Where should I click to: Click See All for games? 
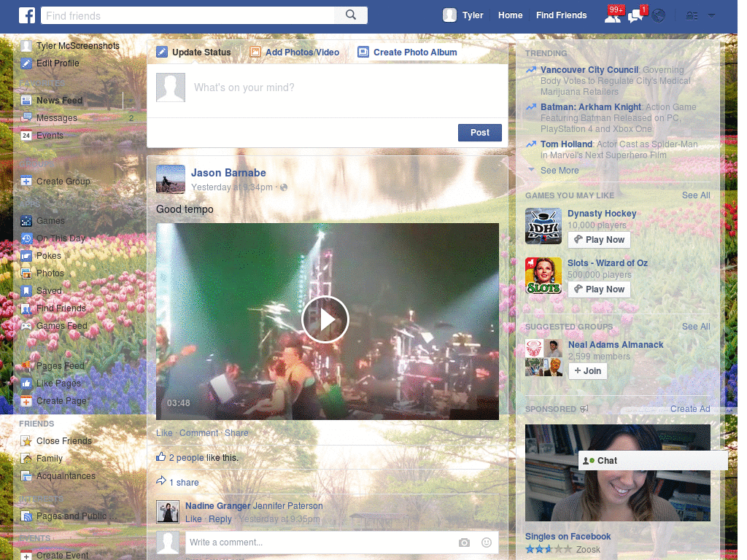coord(696,195)
